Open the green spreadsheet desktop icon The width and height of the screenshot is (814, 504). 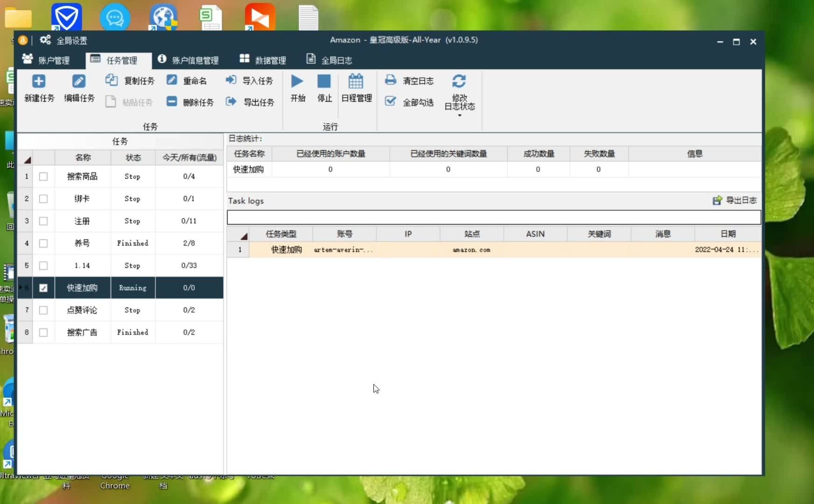pyautogui.click(x=211, y=18)
